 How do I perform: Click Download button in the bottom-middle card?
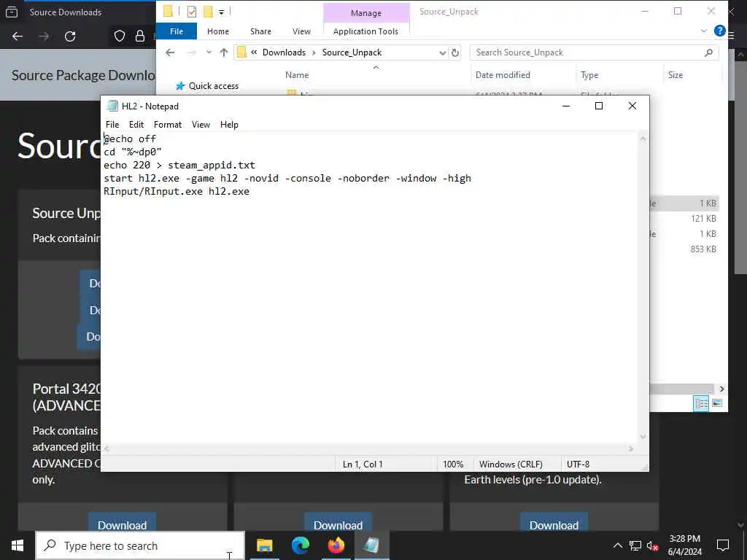(x=338, y=525)
